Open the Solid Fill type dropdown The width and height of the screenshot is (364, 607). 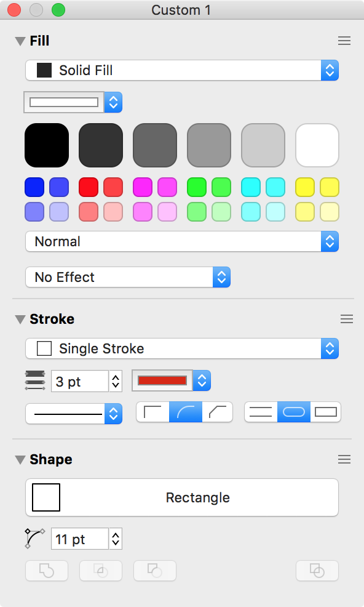point(182,70)
